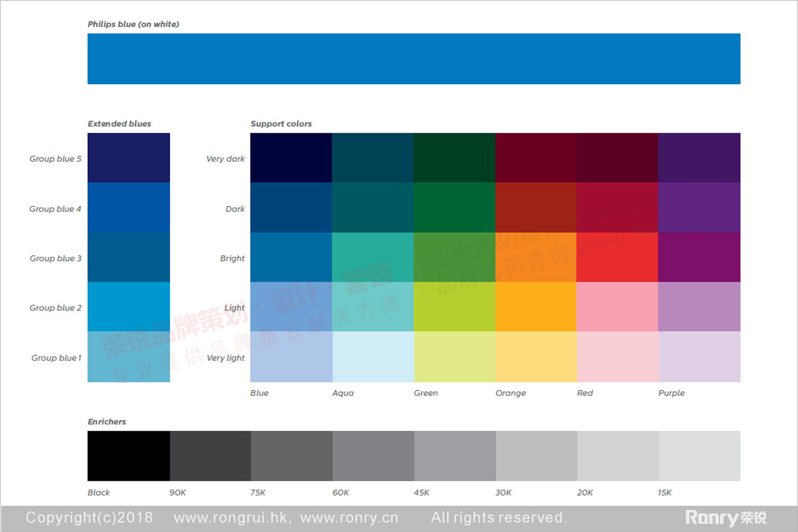798x532 pixels.
Task: Click the "Group blue 3" label text
Action: pos(55,259)
